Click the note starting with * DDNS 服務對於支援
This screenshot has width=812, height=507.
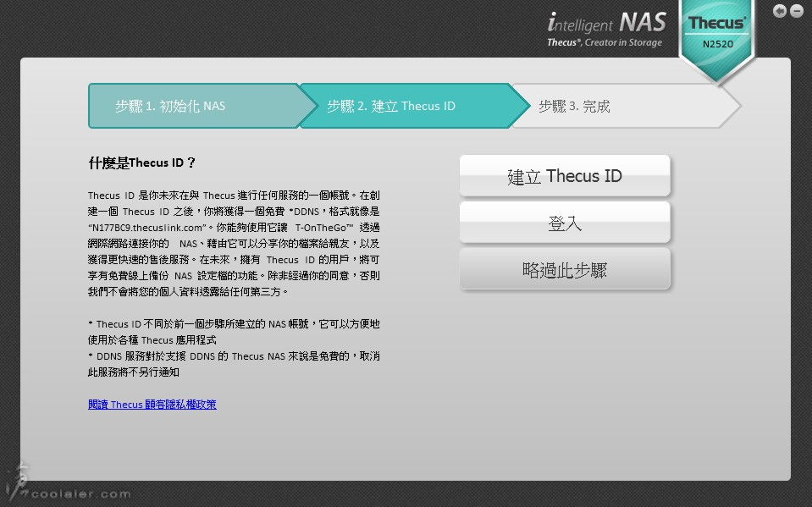pos(234,364)
